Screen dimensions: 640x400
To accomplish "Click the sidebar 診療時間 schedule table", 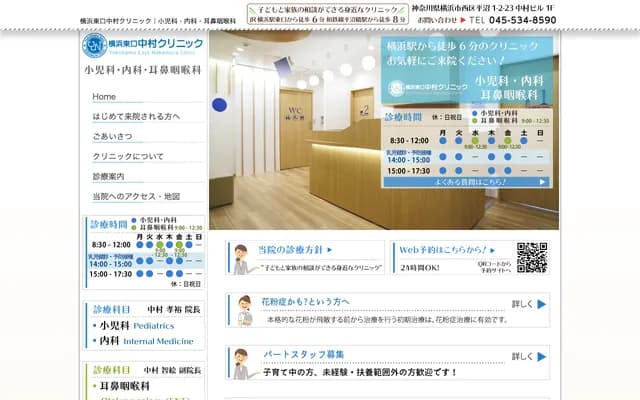I will (x=144, y=252).
